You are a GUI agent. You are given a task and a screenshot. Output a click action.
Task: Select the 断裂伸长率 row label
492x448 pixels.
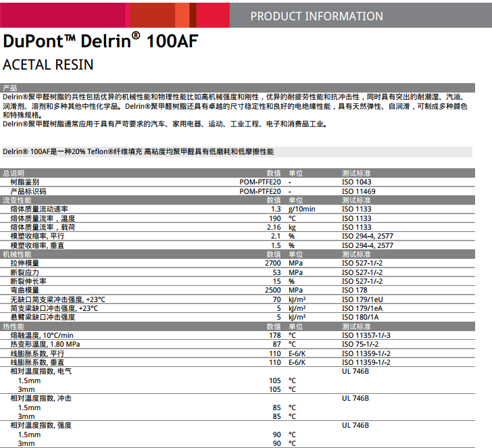coord(28,281)
